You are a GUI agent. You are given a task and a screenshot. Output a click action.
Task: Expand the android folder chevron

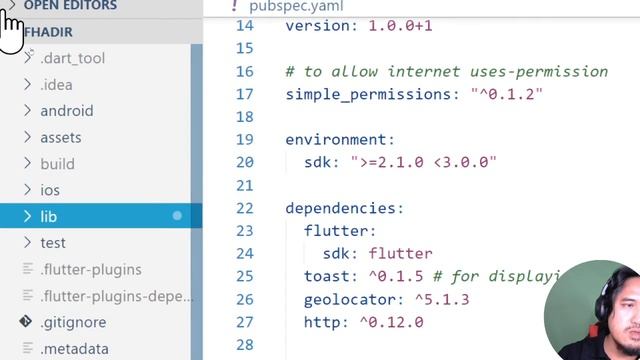coord(27,111)
